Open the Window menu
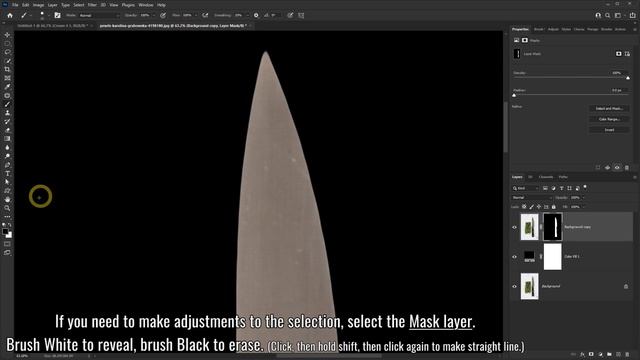The height and width of the screenshot is (360, 640). point(146,5)
